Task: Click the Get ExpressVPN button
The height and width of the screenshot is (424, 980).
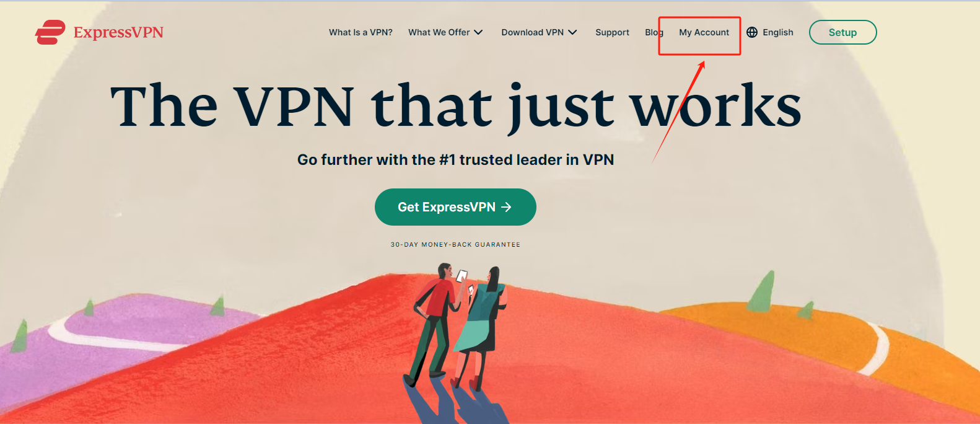Action: coord(455,207)
